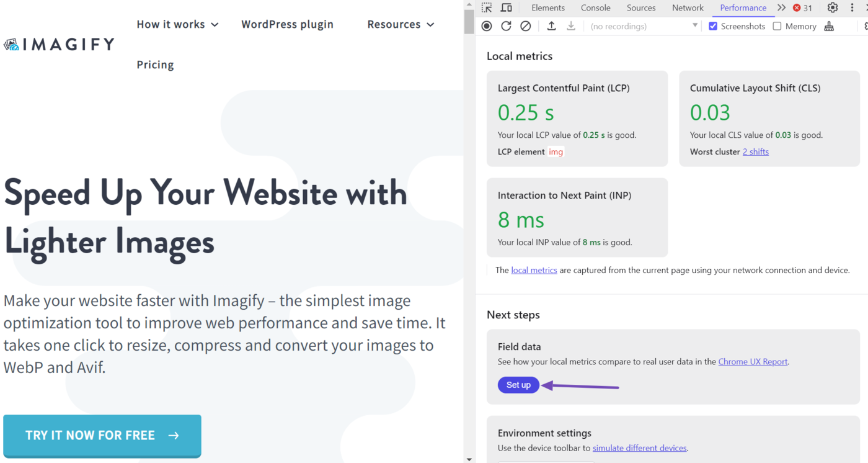
Task: Disable the Screenshots checkbox
Action: point(713,26)
